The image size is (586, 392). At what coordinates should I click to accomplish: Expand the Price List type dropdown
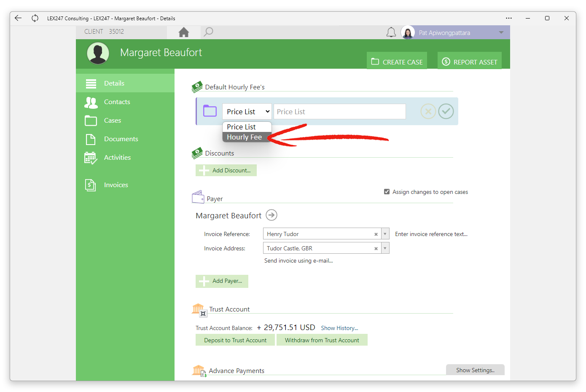(247, 112)
